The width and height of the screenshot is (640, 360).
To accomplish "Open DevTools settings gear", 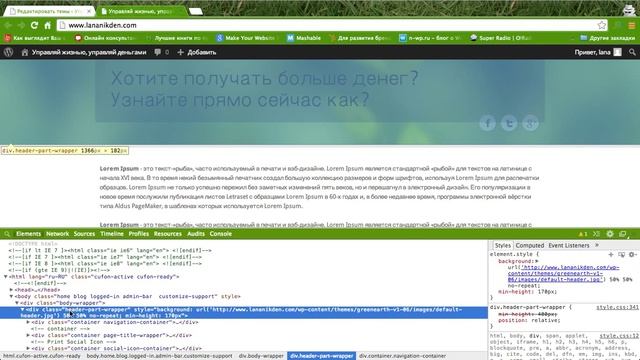I will tap(610, 234).
